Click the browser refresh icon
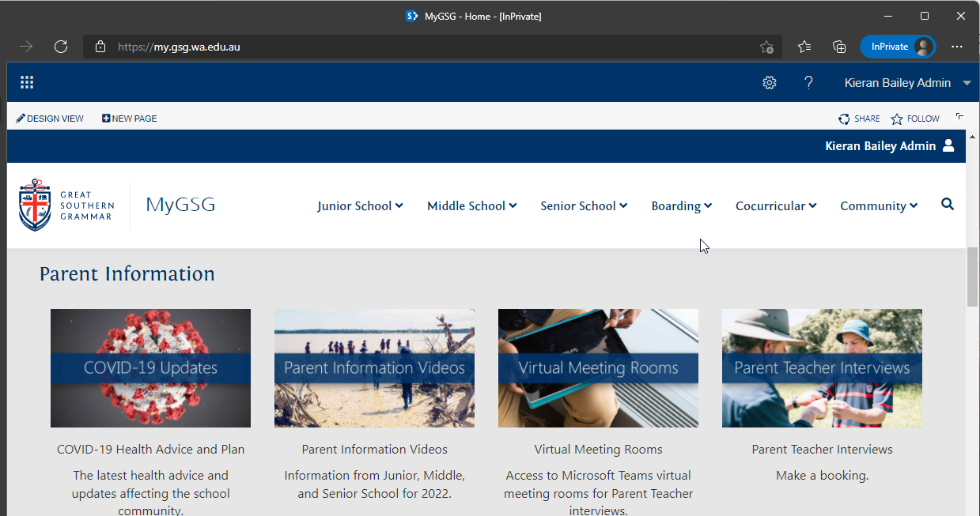The width and height of the screenshot is (980, 516). pos(61,47)
